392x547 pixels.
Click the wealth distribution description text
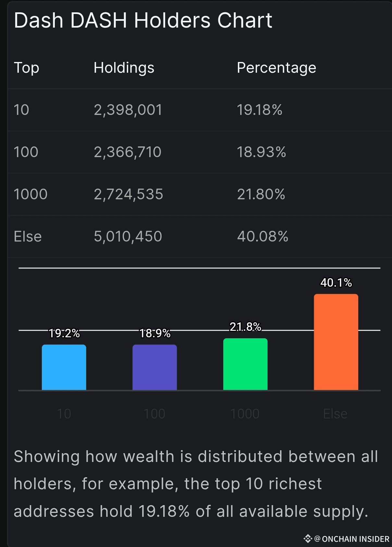196,484
